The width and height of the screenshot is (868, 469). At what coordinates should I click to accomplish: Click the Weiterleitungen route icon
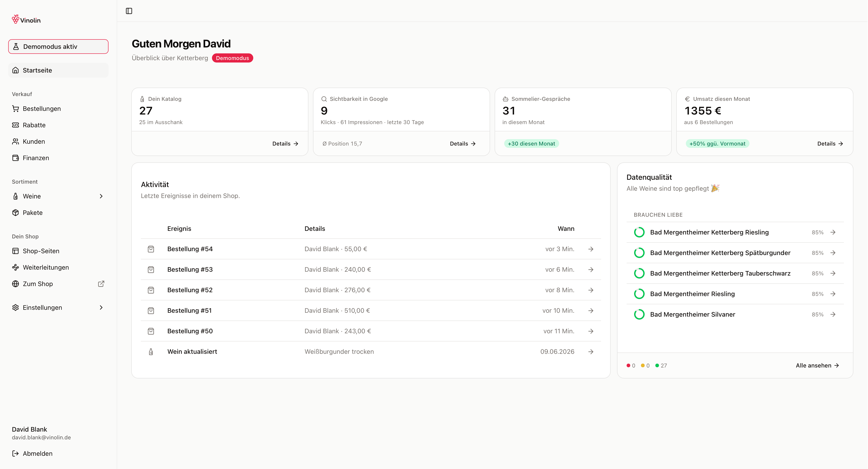15,267
